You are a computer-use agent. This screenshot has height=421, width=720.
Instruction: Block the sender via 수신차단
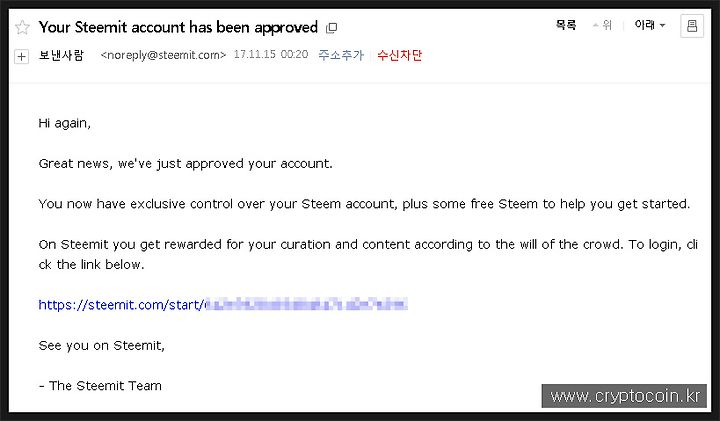(399, 55)
